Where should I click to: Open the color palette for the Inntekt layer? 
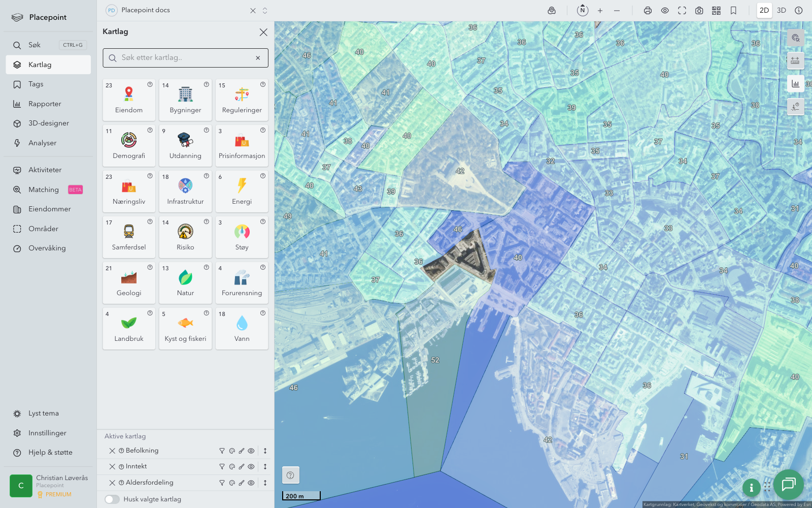click(232, 466)
